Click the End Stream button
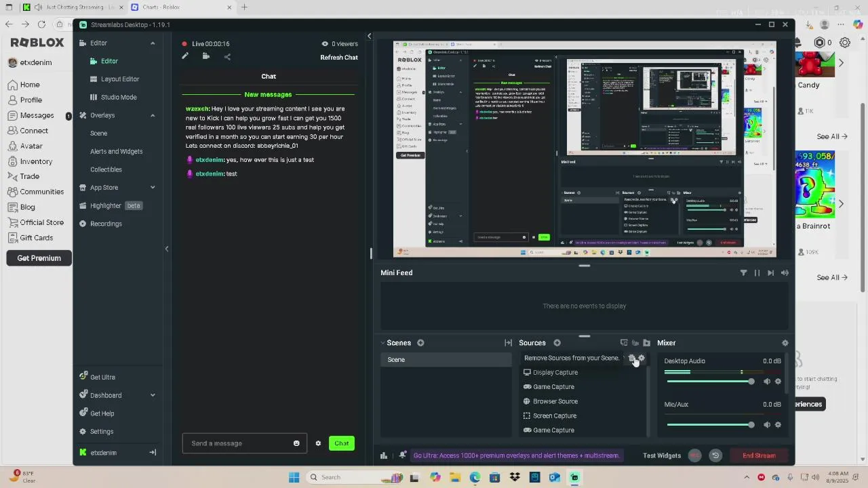This screenshot has width=868, height=488. pyautogui.click(x=759, y=455)
